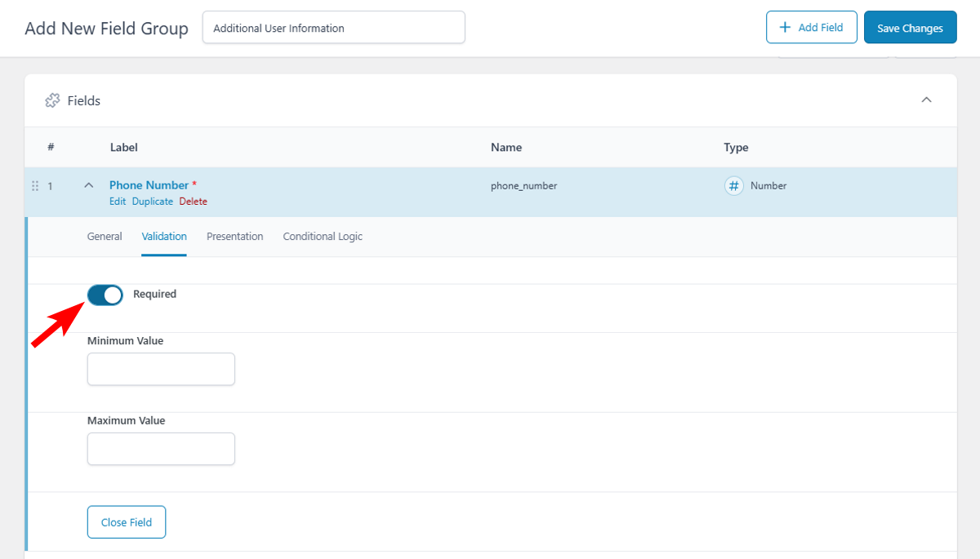Click the hash icon for Number type
Image resolution: width=980 pixels, height=559 pixels.
click(734, 186)
